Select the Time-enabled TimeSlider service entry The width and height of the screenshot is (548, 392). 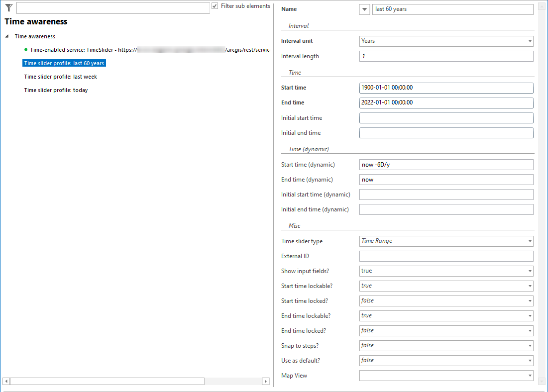pyautogui.click(x=124, y=50)
